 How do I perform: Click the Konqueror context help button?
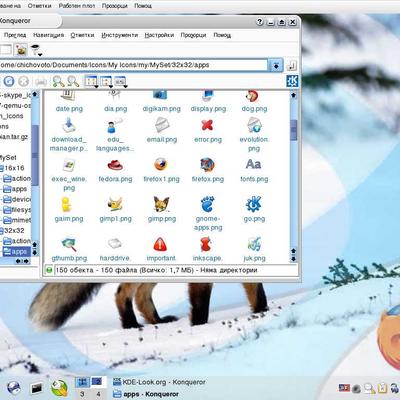click(x=260, y=22)
